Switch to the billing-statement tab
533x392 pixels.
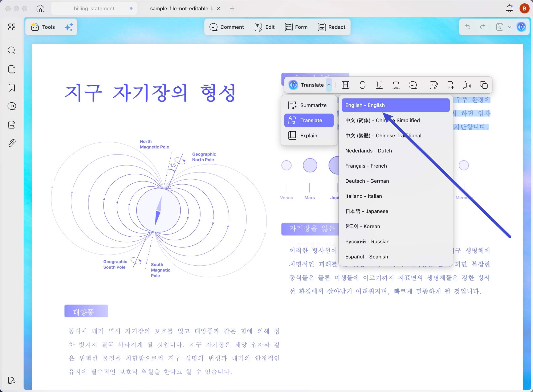pyautogui.click(x=94, y=9)
